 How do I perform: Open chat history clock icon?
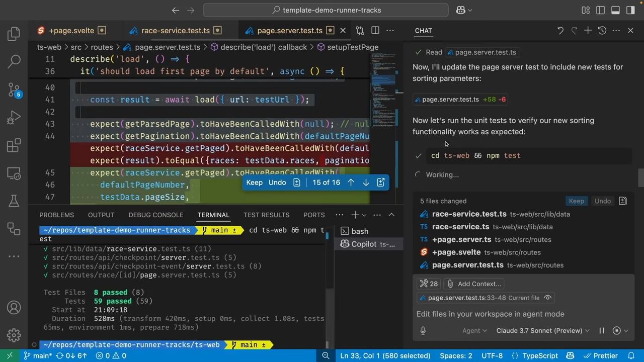point(602,31)
